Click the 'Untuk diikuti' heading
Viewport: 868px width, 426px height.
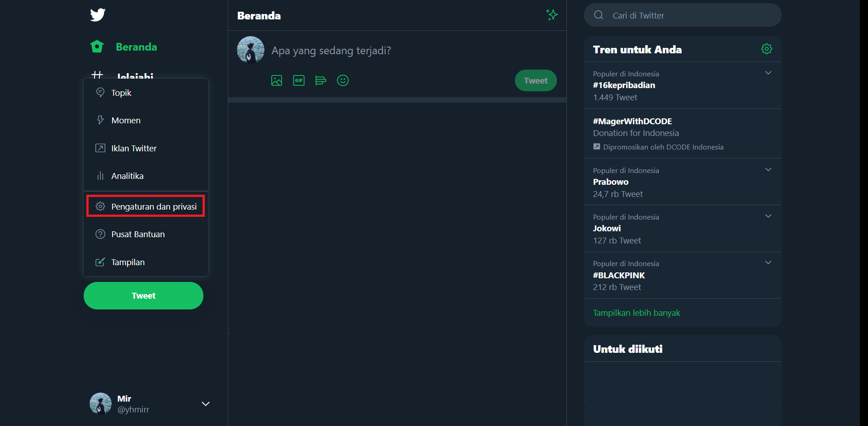[627, 349]
